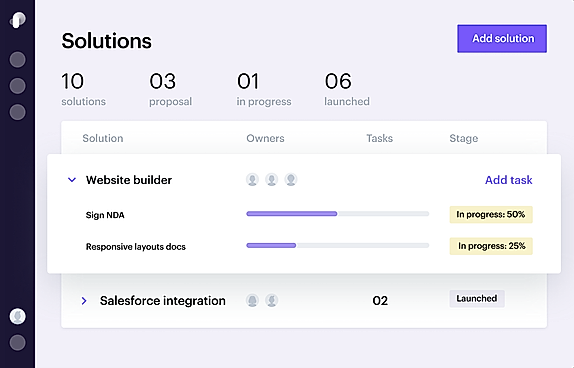Image resolution: width=574 pixels, height=368 pixels.
Task: Open the Website builder solution title
Action: [x=129, y=180]
